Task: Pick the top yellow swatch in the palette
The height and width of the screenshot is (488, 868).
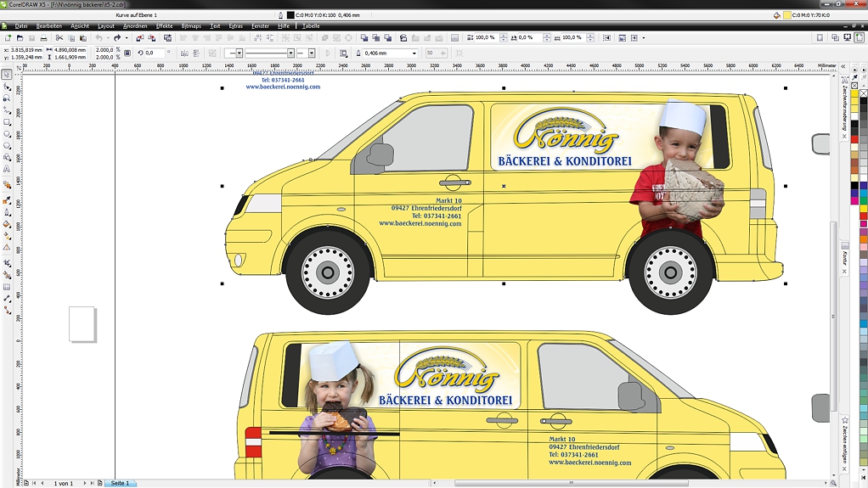Action: (x=855, y=94)
